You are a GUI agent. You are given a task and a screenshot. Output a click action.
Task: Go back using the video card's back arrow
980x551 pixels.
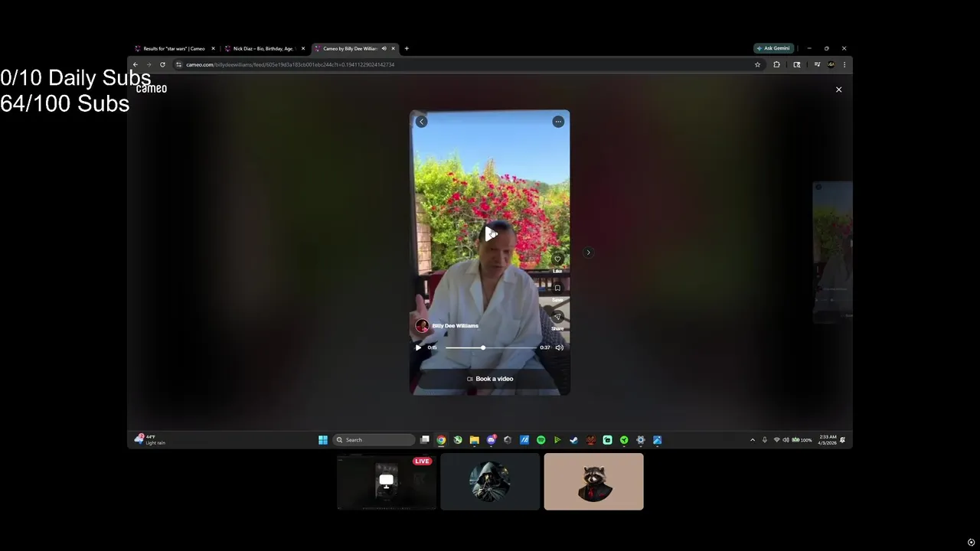click(x=421, y=122)
